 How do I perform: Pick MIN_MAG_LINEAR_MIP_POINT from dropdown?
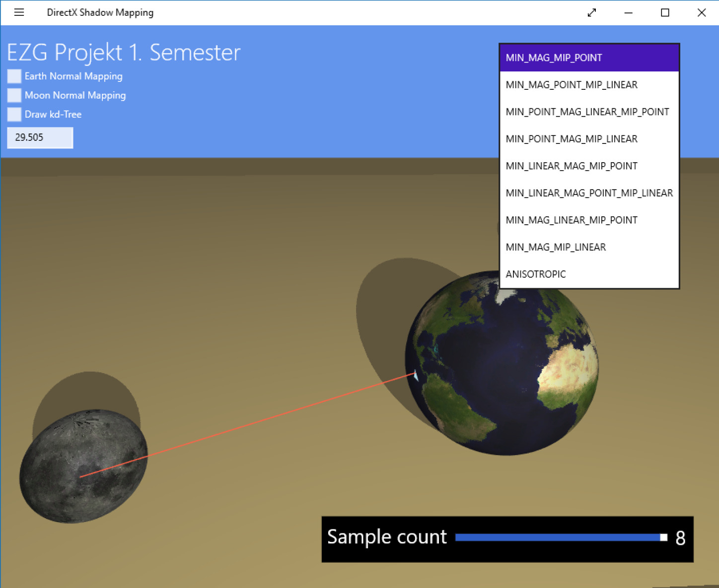pyautogui.click(x=589, y=220)
